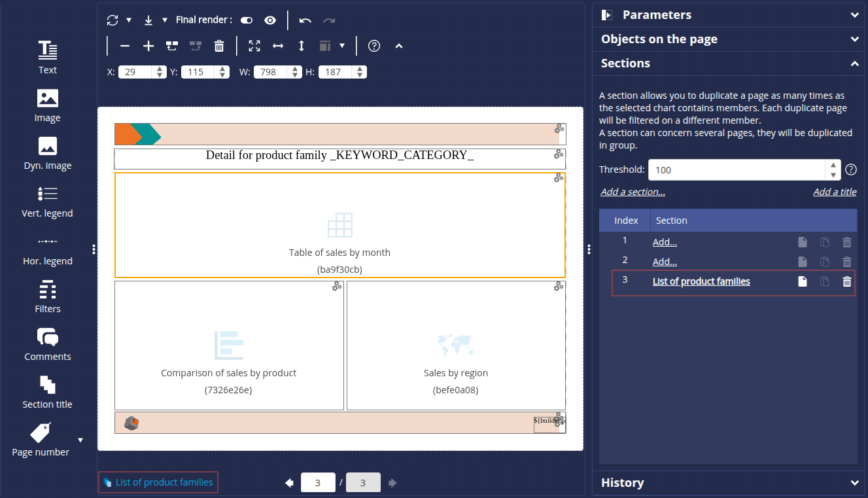Click the 'Add a title' link
The image size is (868, 498).
pyautogui.click(x=834, y=192)
